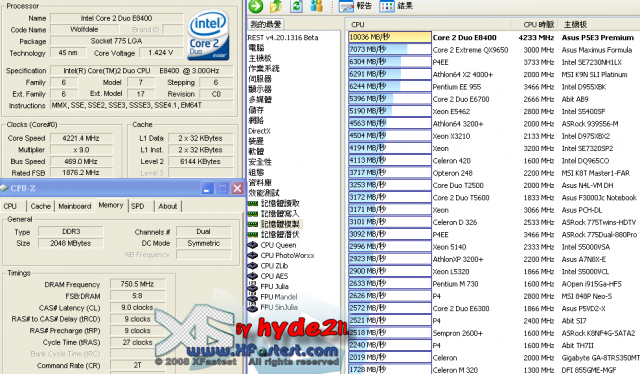
Task: Select the 多媒體 tree item
Action: 260,100
